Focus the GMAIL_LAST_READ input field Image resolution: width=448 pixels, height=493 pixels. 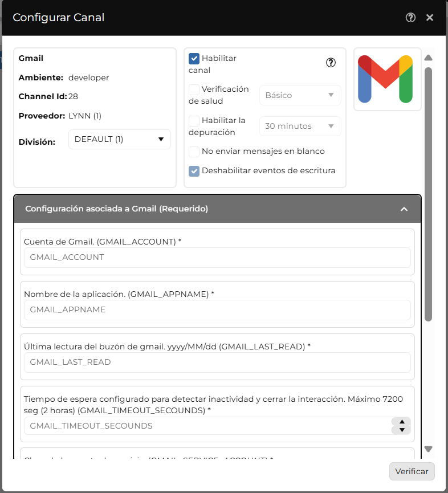(x=217, y=362)
